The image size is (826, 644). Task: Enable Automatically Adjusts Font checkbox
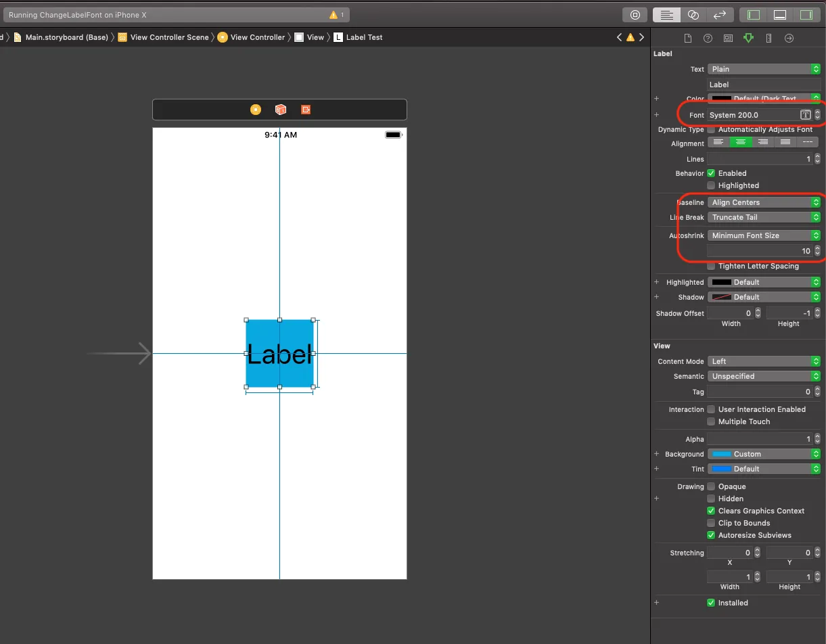(711, 129)
